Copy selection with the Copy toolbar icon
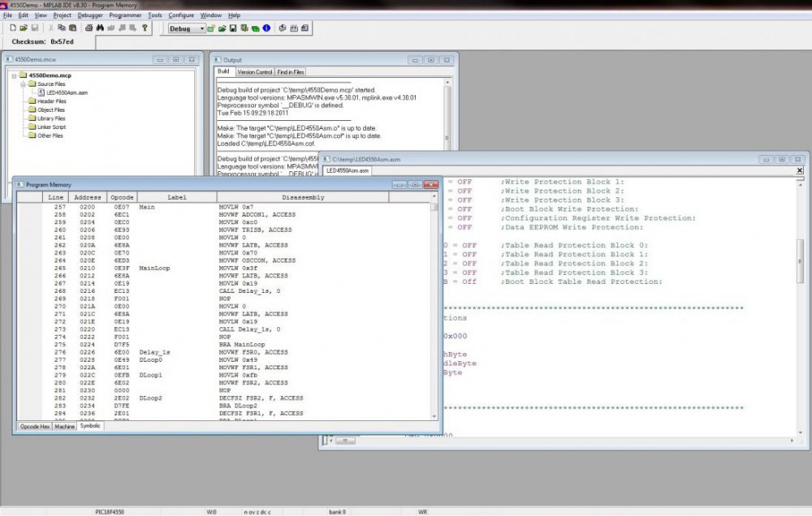812x516 pixels. [61, 28]
